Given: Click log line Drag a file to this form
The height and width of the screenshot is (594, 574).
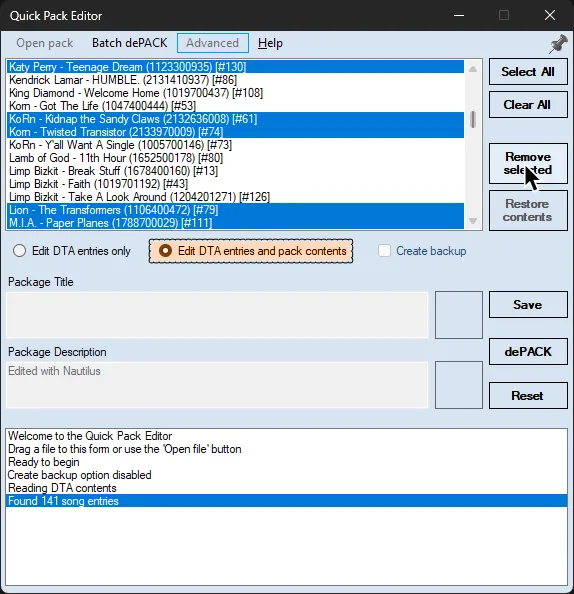Looking at the screenshot, I should [286, 449].
